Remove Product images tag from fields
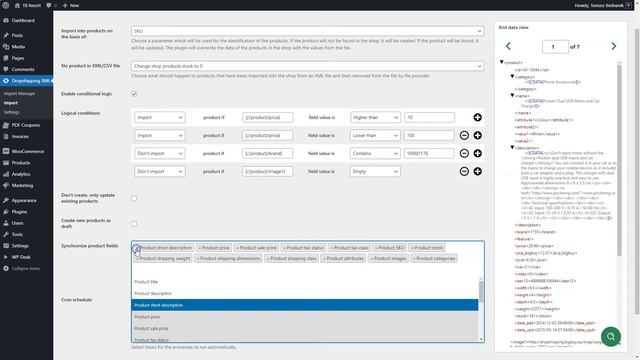Viewport: 640px width, 360px height. tap(371, 259)
